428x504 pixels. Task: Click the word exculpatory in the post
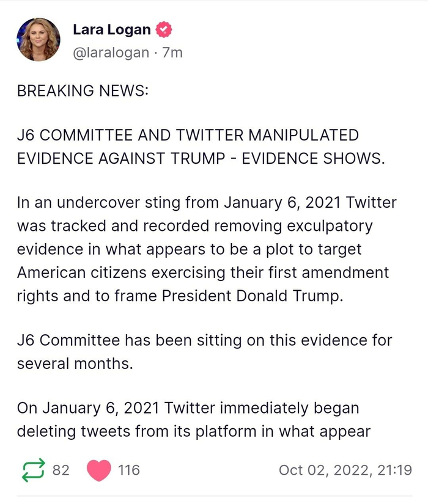(x=325, y=225)
